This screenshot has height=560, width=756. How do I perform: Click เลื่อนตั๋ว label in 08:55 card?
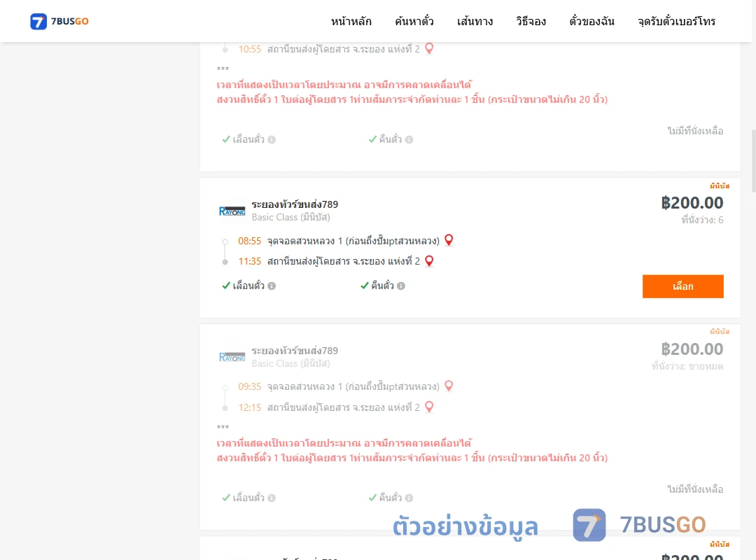(248, 286)
